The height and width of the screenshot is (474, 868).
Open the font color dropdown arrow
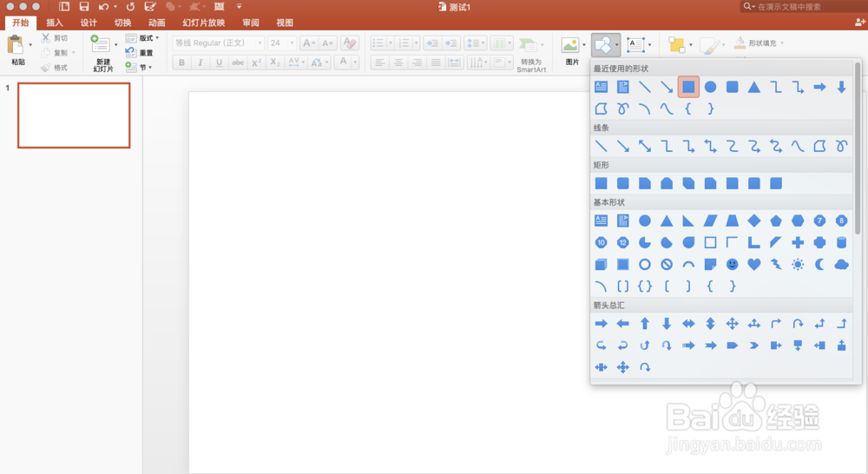pyautogui.click(x=355, y=62)
